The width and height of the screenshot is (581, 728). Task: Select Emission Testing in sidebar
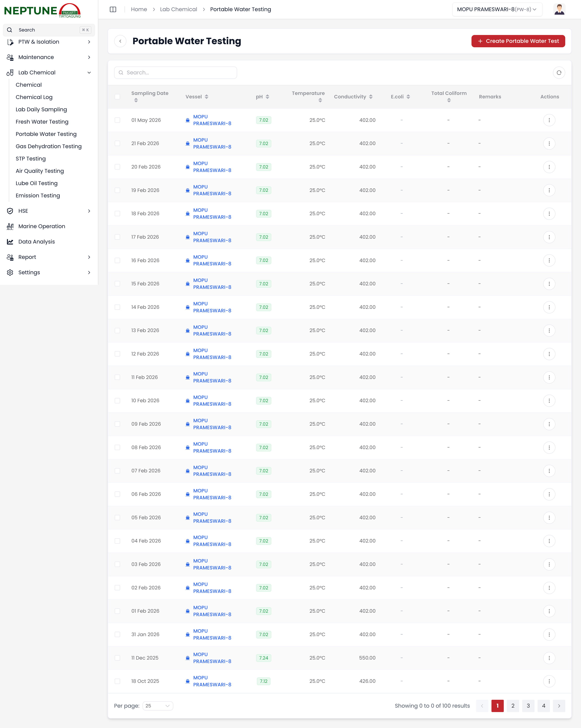click(x=38, y=195)
